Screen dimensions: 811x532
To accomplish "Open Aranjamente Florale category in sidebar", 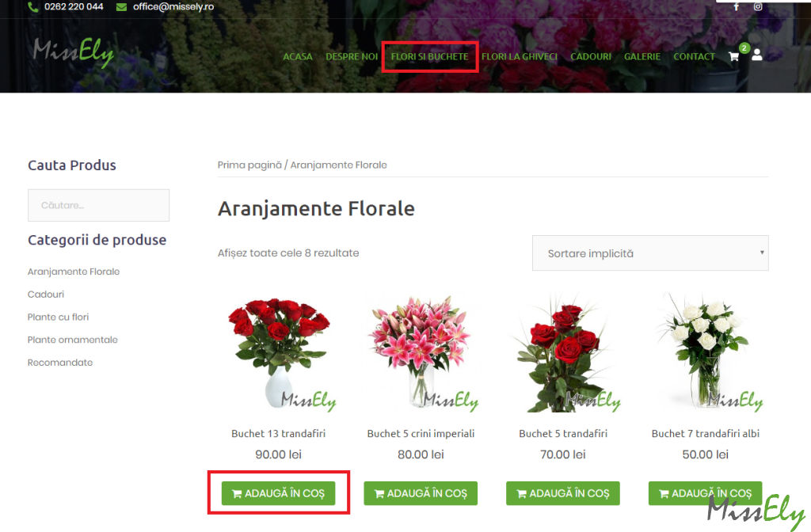I will pyautogui.click(x=74, y=272).
